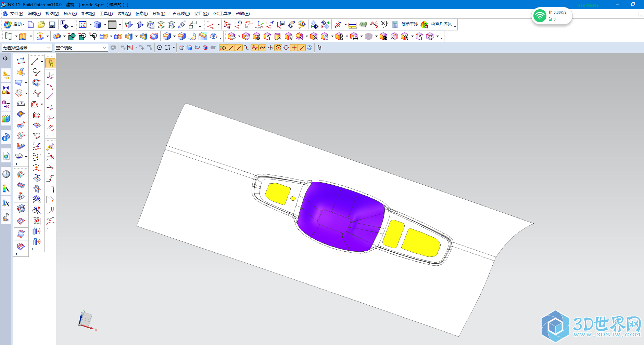644x345 pixels.
Task: Select the Edge Blend icon
Action: pos(167,36)
